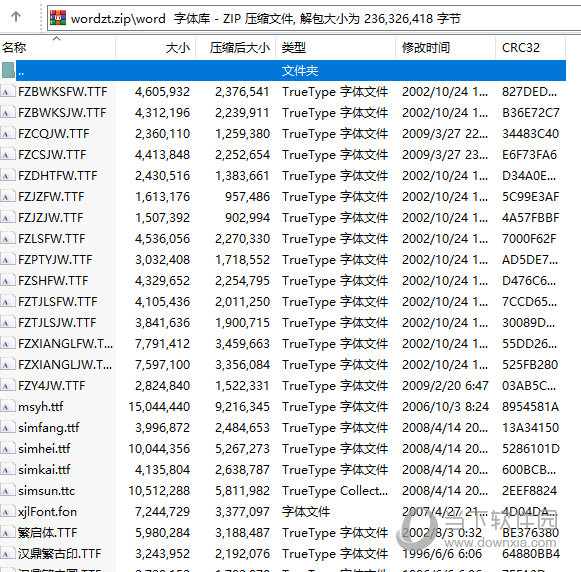Click the up one level arrow

[x=16, y=17]
